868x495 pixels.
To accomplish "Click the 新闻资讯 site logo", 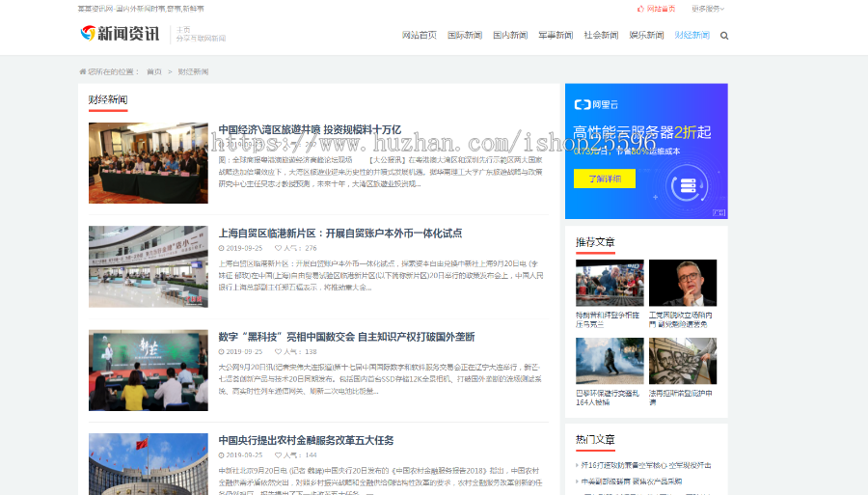I will pyautogui.click(x=121, y=34).
